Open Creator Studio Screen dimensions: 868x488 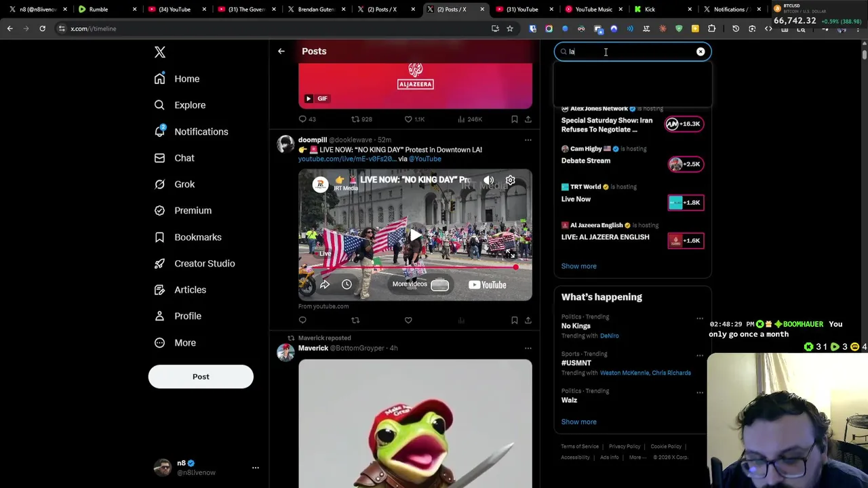click(194, 263)
